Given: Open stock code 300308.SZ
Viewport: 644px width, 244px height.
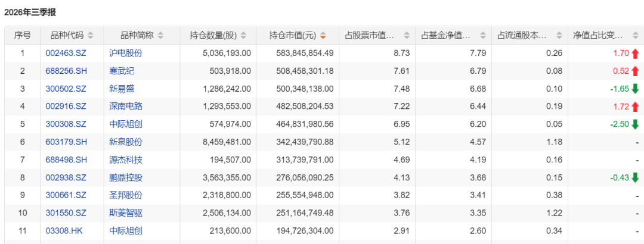Looking at the screenshot, I should point(66,124).
